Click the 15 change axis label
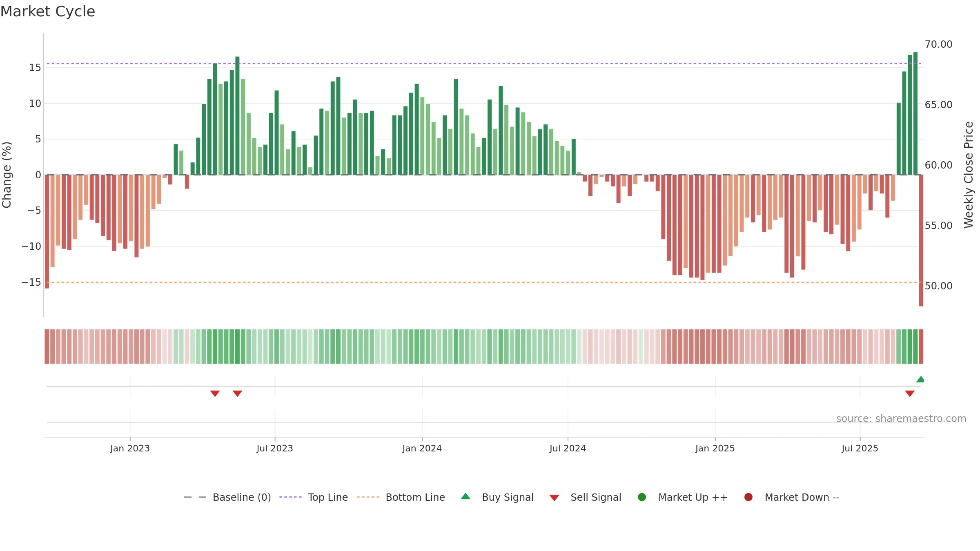980x551 pixels. point(35,67)
